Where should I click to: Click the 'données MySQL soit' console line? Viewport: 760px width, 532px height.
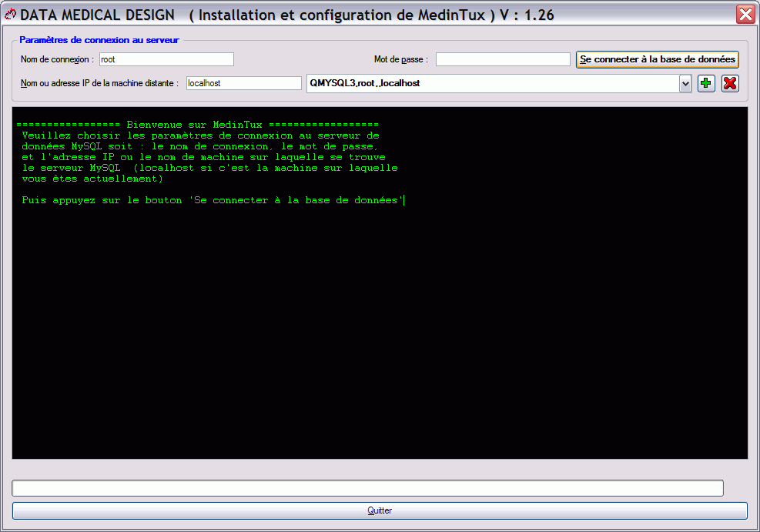[x=199, y=146]
